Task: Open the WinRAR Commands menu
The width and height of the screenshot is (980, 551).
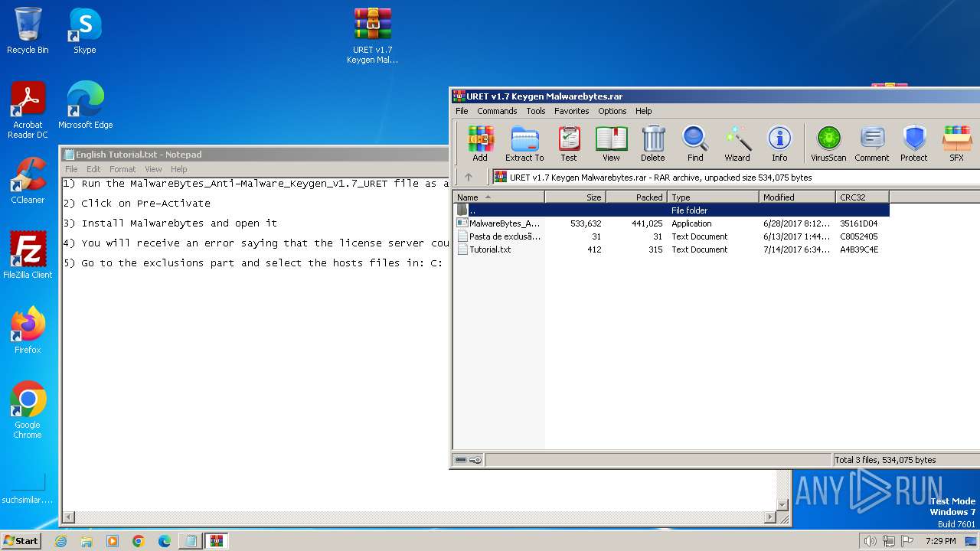Action: [497, 111]
